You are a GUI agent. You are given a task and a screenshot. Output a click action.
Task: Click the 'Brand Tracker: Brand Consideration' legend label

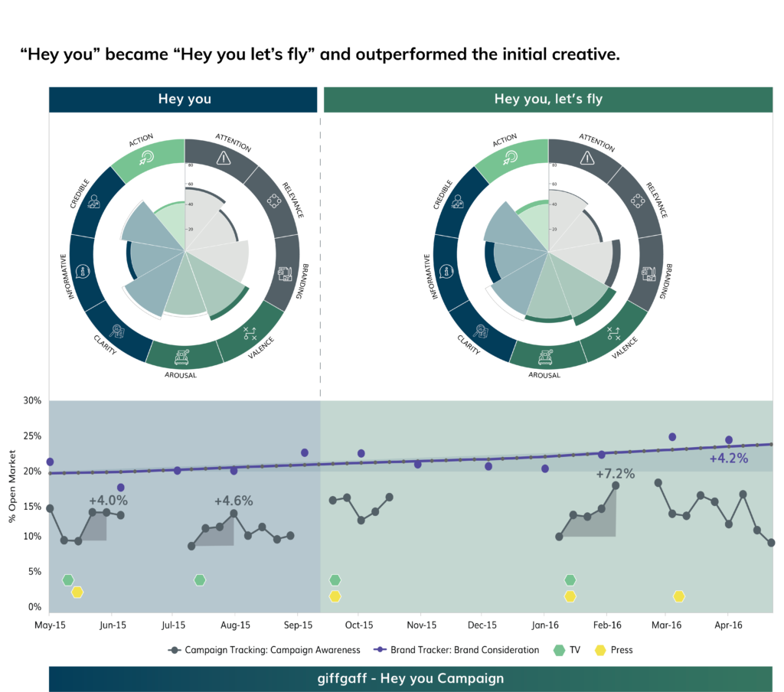(465, 650)
